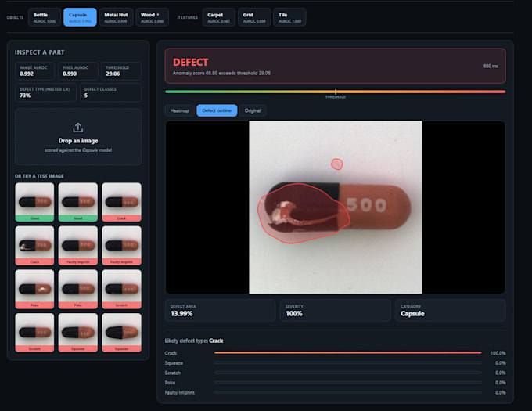
Task: Click the 100.0% Crack percentage value
Action: pos(498,353)
